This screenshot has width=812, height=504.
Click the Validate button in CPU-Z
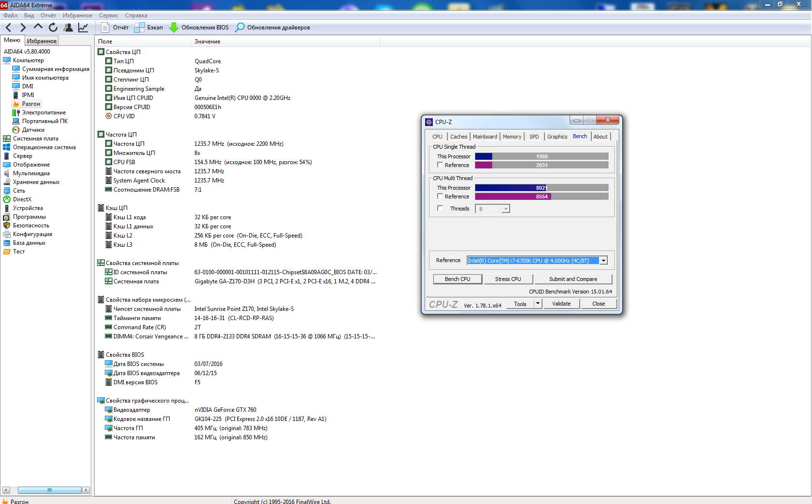561,304
